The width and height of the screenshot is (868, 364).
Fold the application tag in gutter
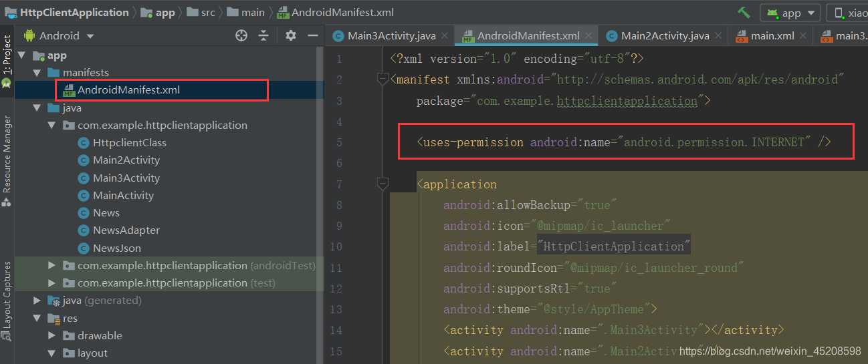(x=383, y=184)
